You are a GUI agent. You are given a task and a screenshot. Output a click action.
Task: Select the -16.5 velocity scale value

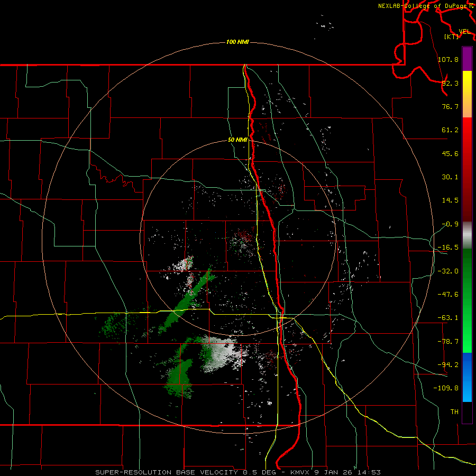pyautogui.click(x=448, y=248)
